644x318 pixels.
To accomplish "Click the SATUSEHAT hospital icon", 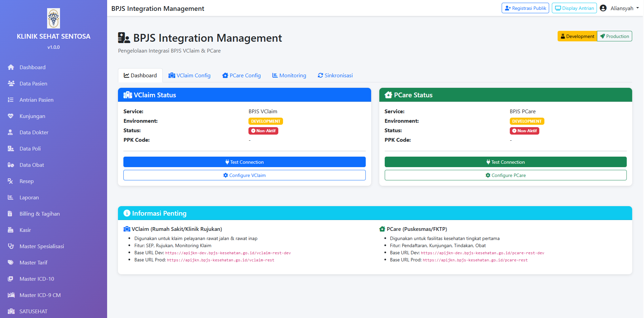I will click(11, 311).
